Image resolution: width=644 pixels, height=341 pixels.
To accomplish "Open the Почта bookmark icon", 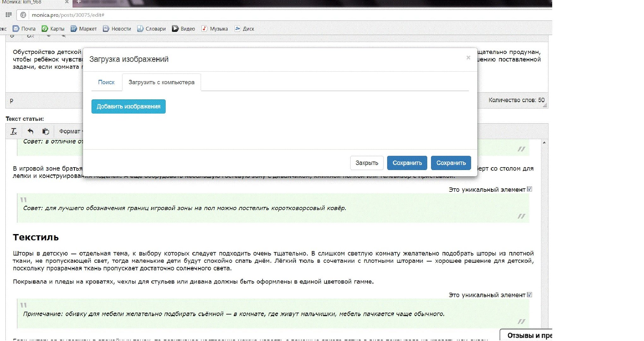I will [16, 29].
